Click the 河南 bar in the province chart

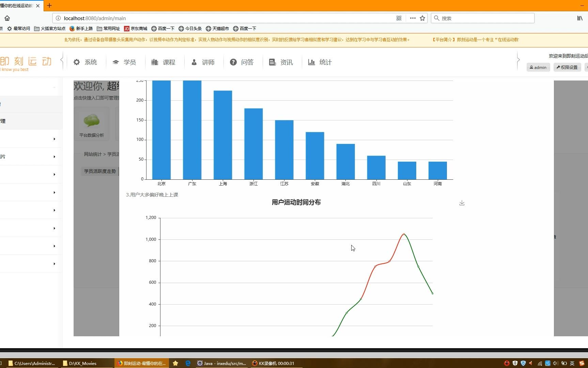pyautogui.click(x=438, y=170)
